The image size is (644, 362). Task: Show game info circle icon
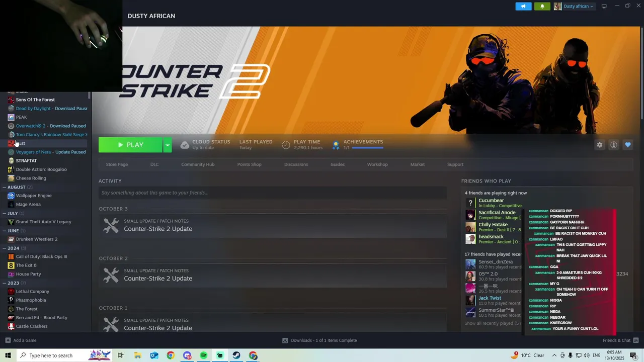click(x=614, y=145)
